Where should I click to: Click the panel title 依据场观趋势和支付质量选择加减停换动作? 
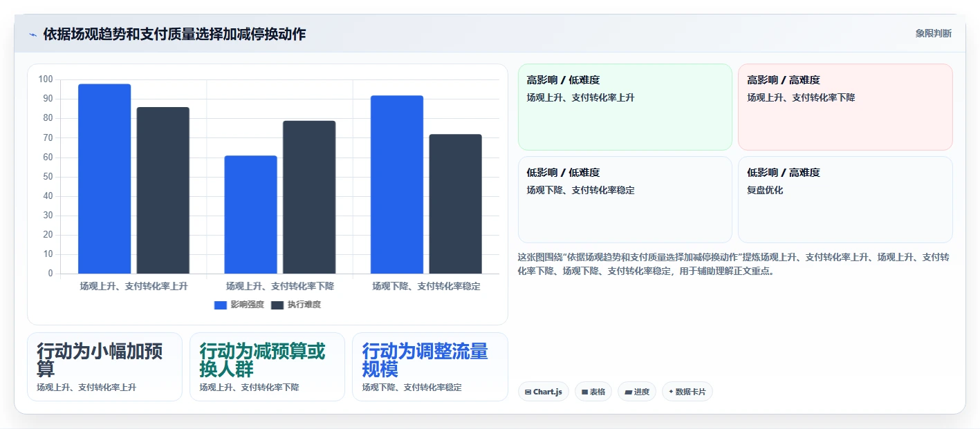174,35
